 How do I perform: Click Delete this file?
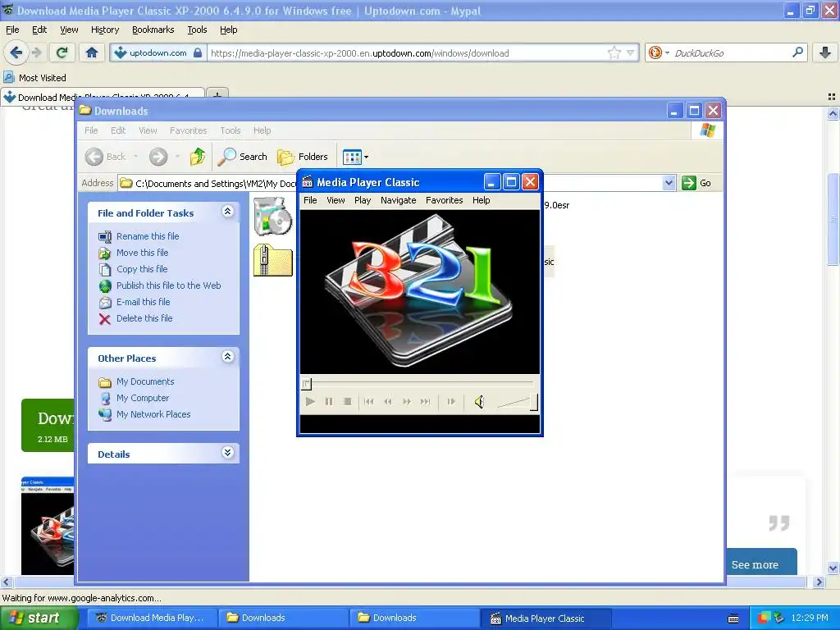pyautogui.click(x=144, y=318)
